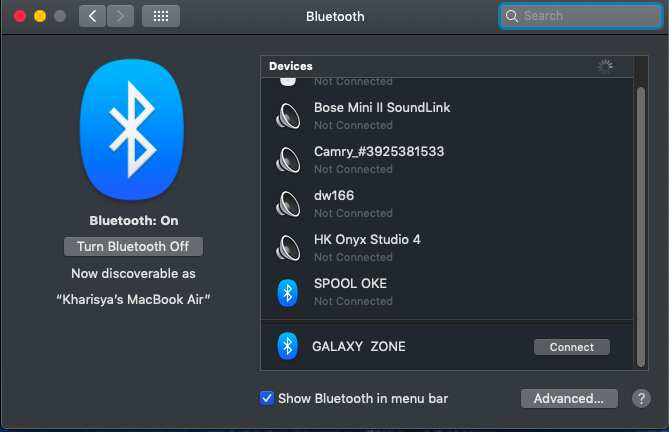This screenshot has width=669, height=432.
Task: Select speaker icon for Bose Mini II SoundLink
Action: coord(288,116)
